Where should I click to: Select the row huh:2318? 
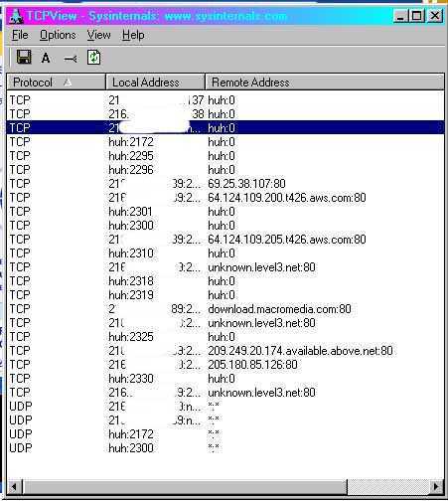pyautogui.click(x=225, y=281)
